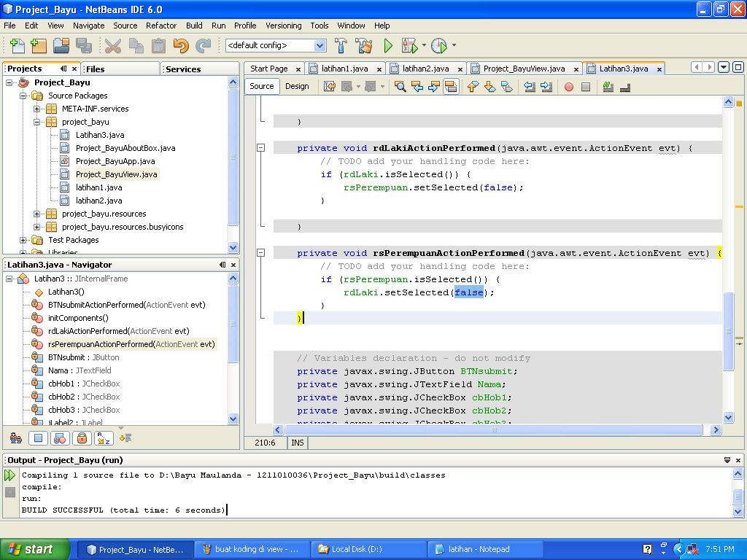Viewport: 747px width, 560px height.
Task: Open Debug Main Project dropdown arrow
Action: [x=424, y=45]
